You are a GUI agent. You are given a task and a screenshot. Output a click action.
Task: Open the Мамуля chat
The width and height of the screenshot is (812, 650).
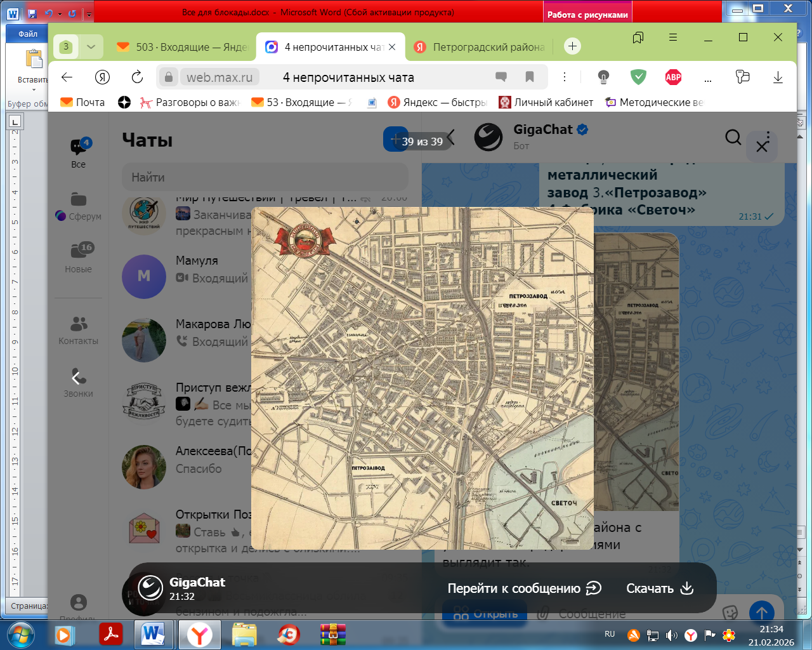[x=265, y=277]
